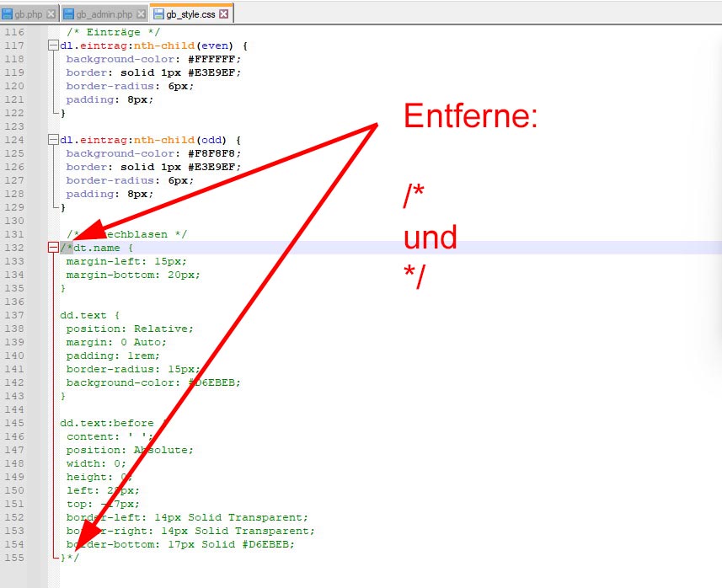Click 'dl.eintrag:nth-child(odd)' selector text
Image resolution: width=722 pixels, height=588 pixels.
143,140
